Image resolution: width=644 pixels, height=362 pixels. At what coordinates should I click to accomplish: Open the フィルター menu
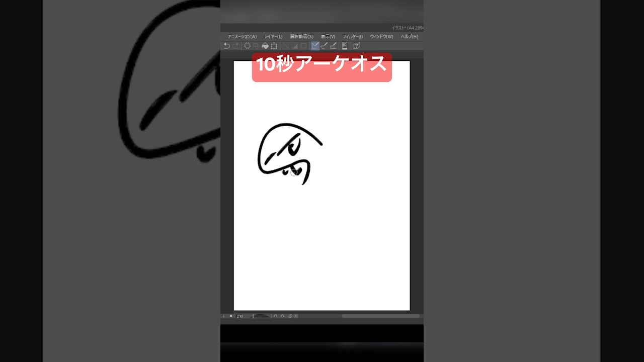coord(353,36)
